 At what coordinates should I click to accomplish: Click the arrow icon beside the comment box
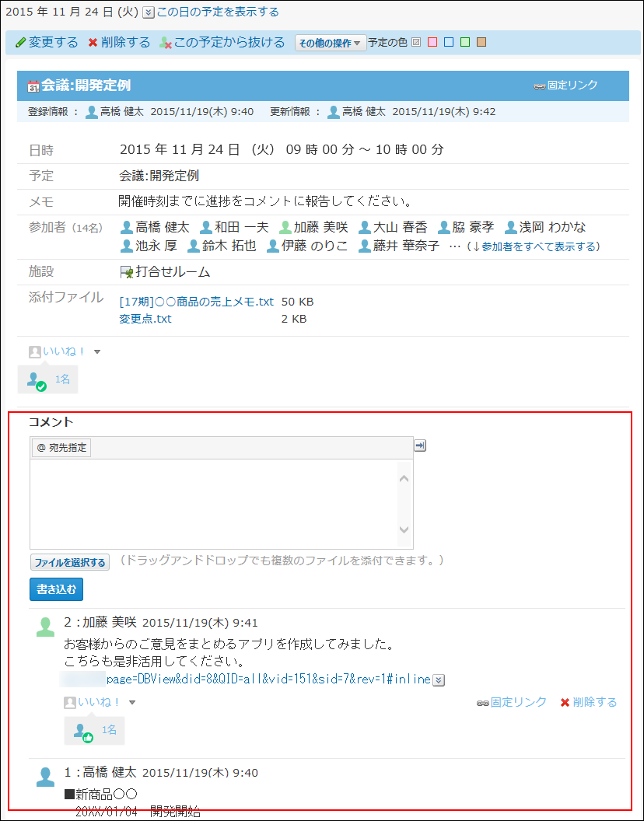click(x=420, y=445)
